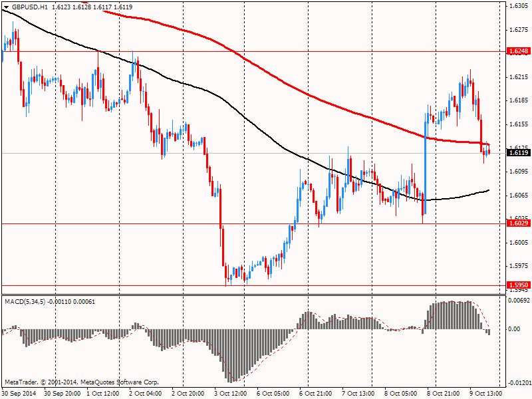Click price scale value 1.6095
Viewport: 532px width, 399px height.
[519, 172]
